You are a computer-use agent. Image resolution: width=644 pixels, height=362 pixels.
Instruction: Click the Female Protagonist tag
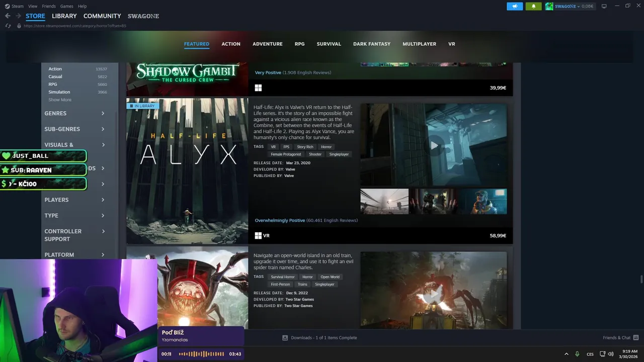286,154
